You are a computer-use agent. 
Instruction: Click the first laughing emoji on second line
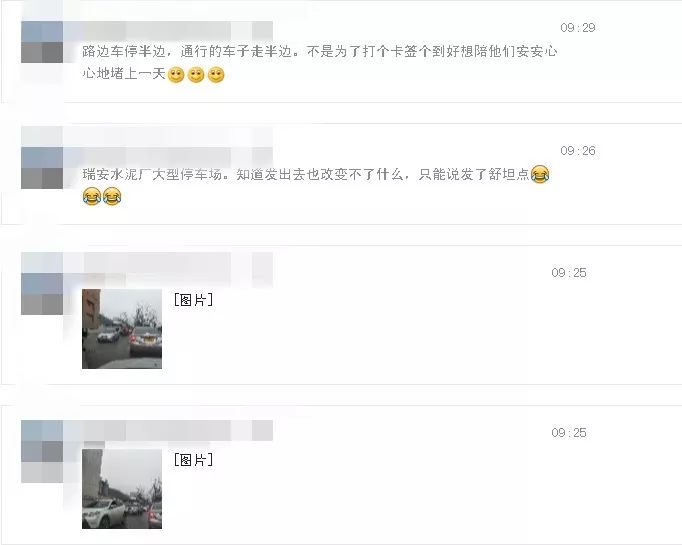92,197
